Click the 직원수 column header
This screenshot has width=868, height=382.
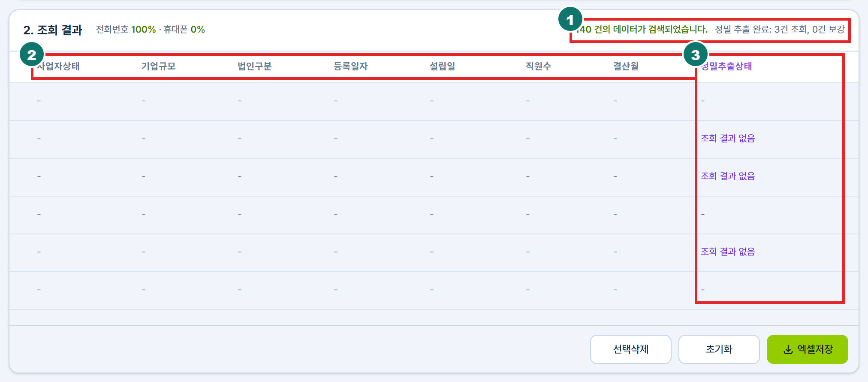[539, 66]
